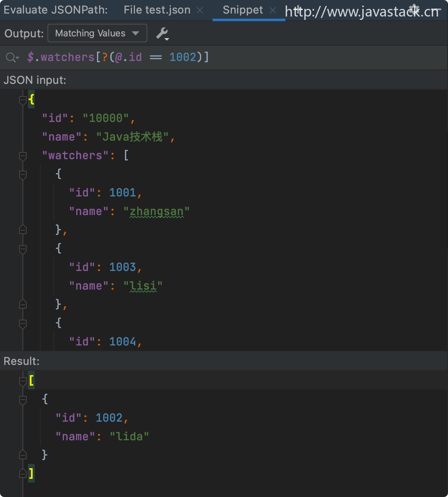Screen dimensions: 448x497
Task: Click the yellow opening brace in JSON input
Action: (31, 99)
